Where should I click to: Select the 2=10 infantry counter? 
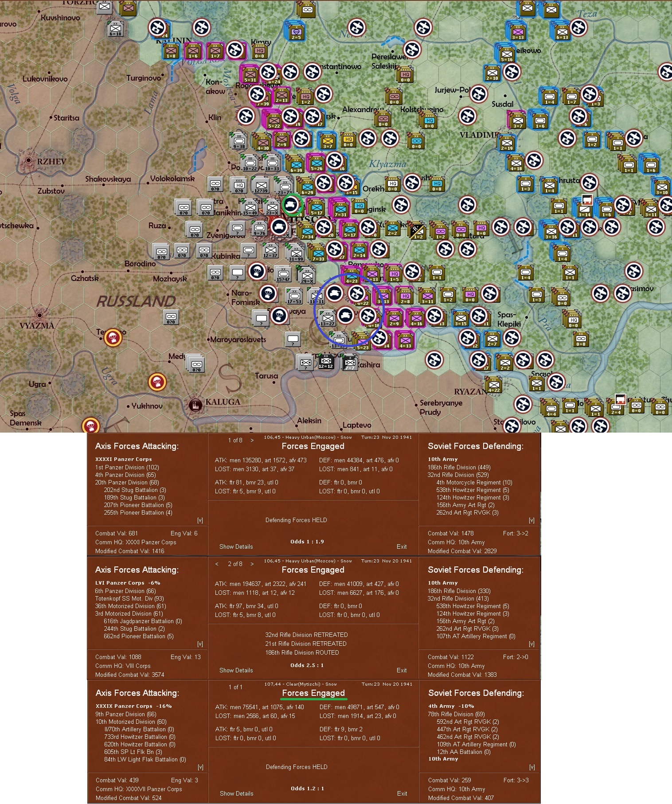pos(492,73)
